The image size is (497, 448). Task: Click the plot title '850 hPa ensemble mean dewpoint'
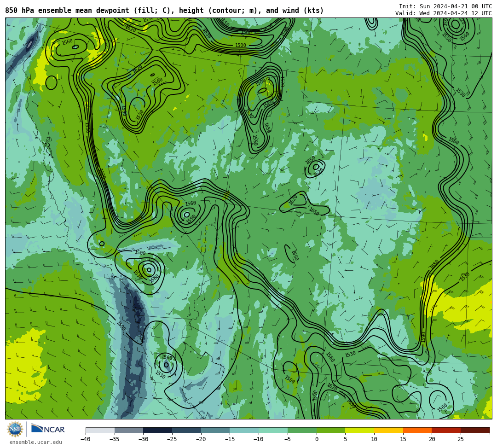click(x=67, y=11)
